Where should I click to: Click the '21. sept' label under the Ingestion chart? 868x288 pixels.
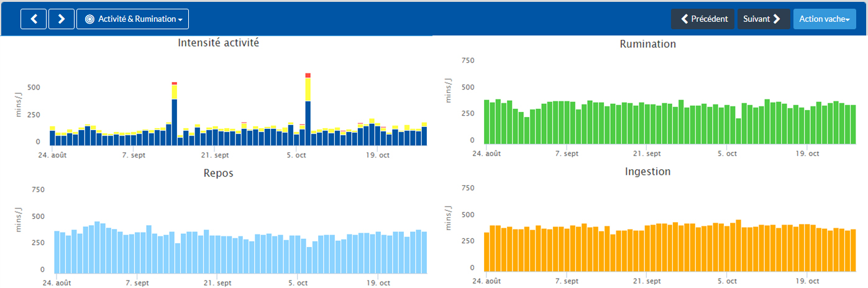tap(647, 281)
